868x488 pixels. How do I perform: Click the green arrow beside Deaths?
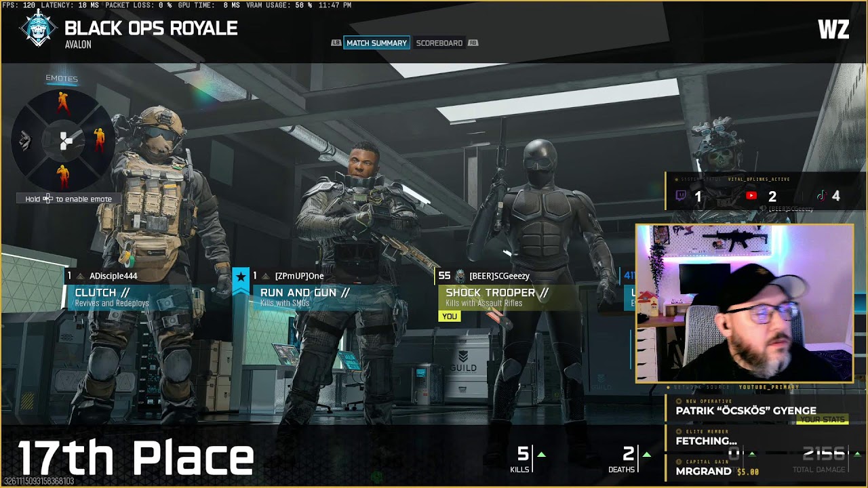click(x=646, y=454)
